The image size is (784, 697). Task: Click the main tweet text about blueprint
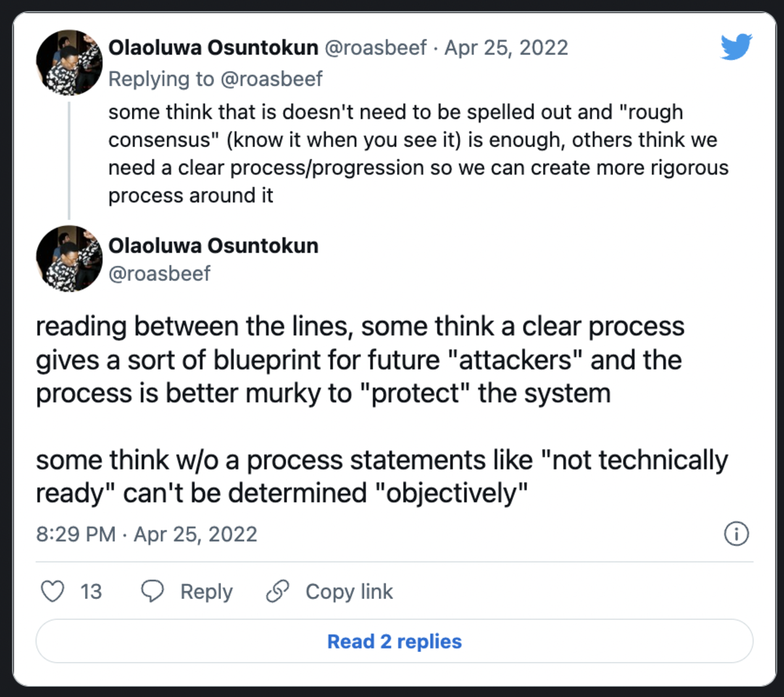(382, 410)
